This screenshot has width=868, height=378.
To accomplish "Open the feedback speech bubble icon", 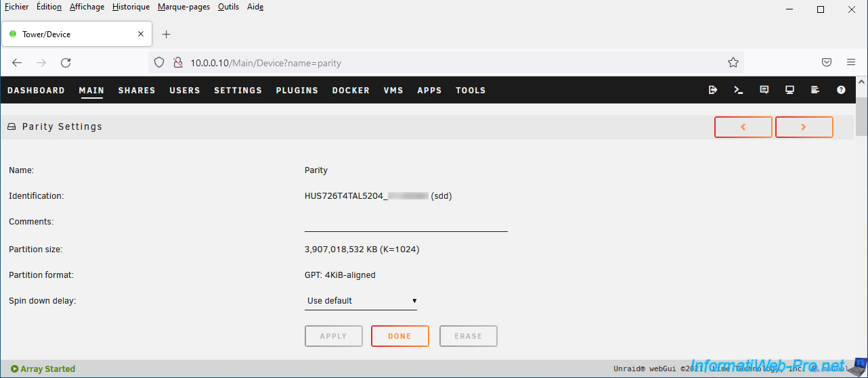I will pyautogui.click(x=764, y=90).
